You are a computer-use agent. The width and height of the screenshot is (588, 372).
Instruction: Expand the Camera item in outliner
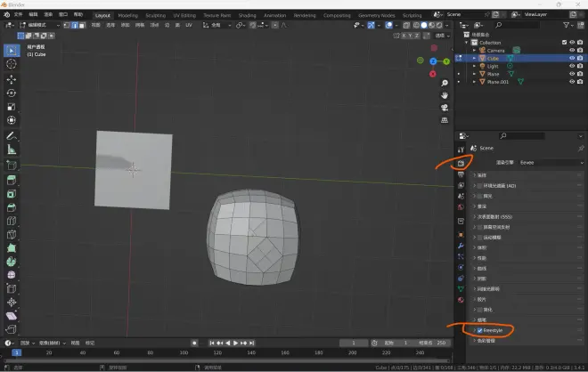(x=474, y=50)
